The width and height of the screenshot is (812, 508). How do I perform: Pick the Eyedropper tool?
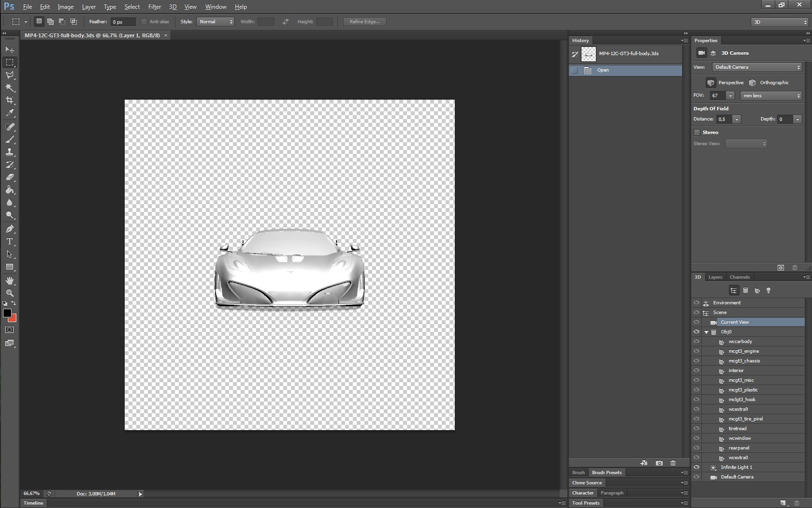[x=10, y=113]
